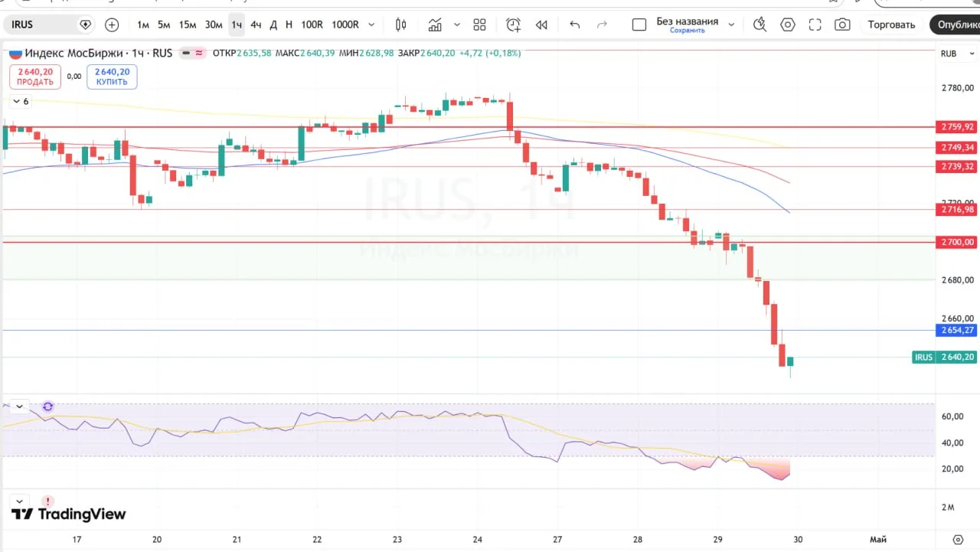Choose the 1000R range interval
This screenshot has width=980, height=552.
(345, 24)
